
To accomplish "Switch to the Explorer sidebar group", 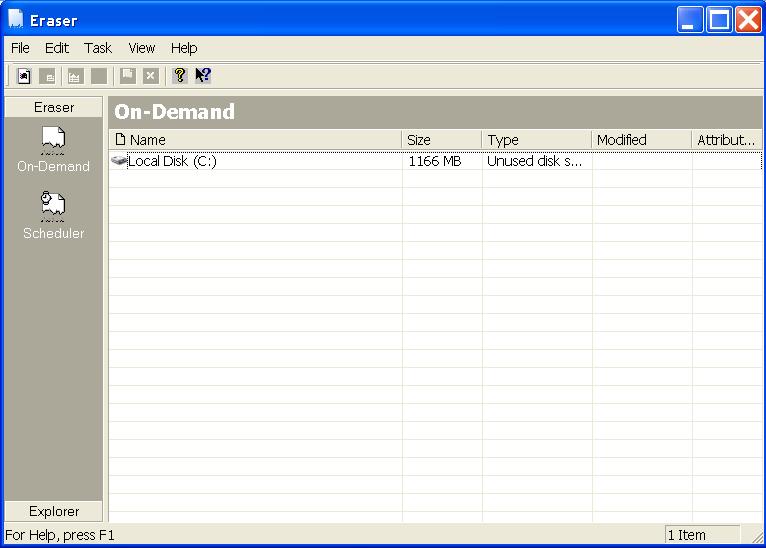I will (54, 511).
